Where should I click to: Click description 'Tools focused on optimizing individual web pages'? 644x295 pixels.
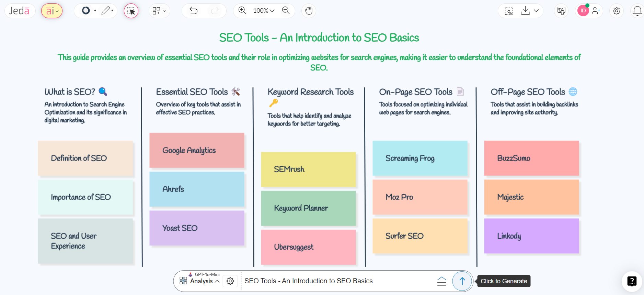click(x=423, y=108)
